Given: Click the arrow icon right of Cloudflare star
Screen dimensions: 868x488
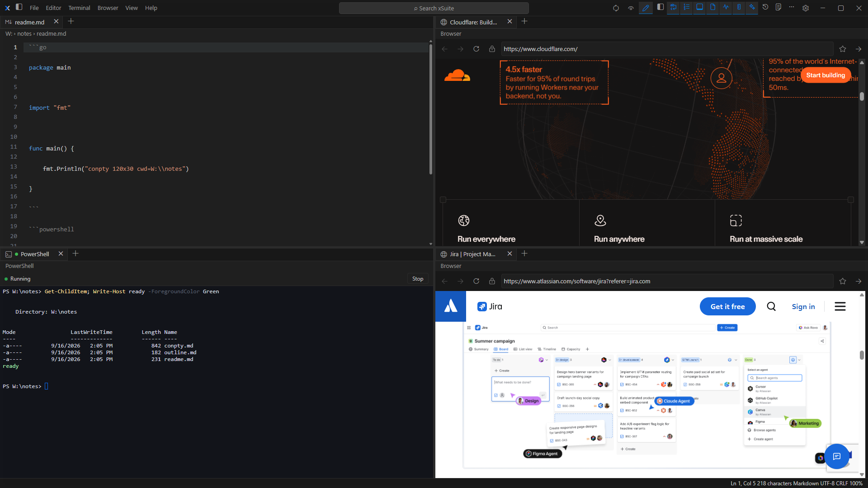Looking at the screenshot, I should 859,49.
